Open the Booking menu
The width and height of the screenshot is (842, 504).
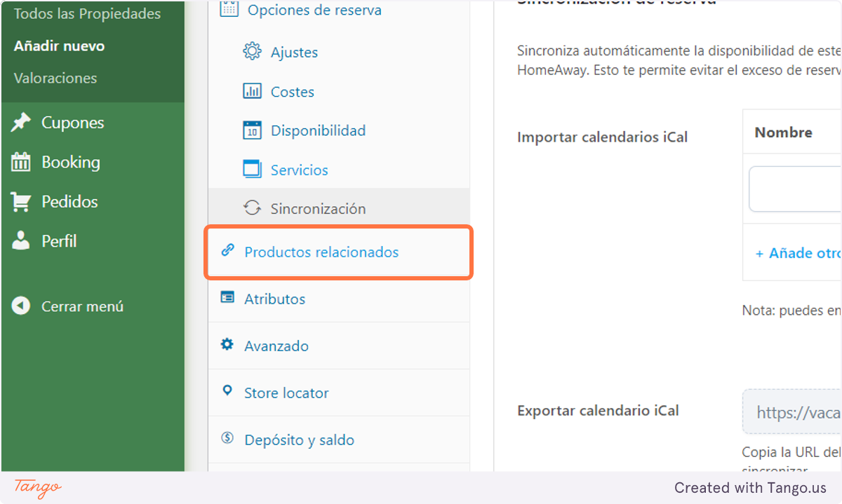[x=70, y=162]
